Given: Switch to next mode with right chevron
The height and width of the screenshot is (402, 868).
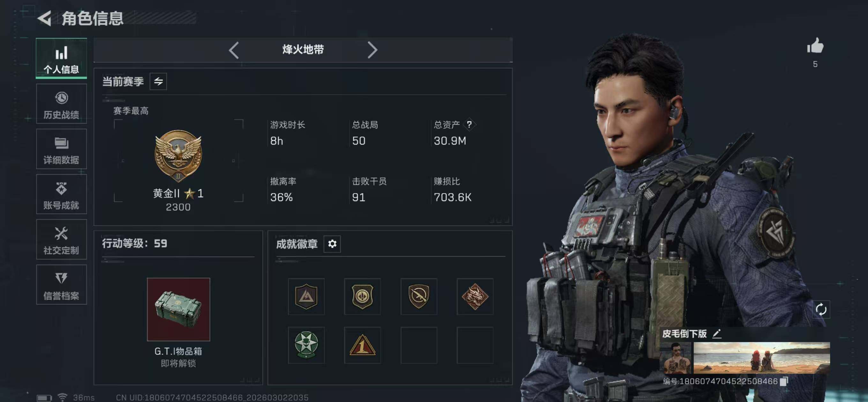Looking at the screenshot, I should tap(372, 50).
